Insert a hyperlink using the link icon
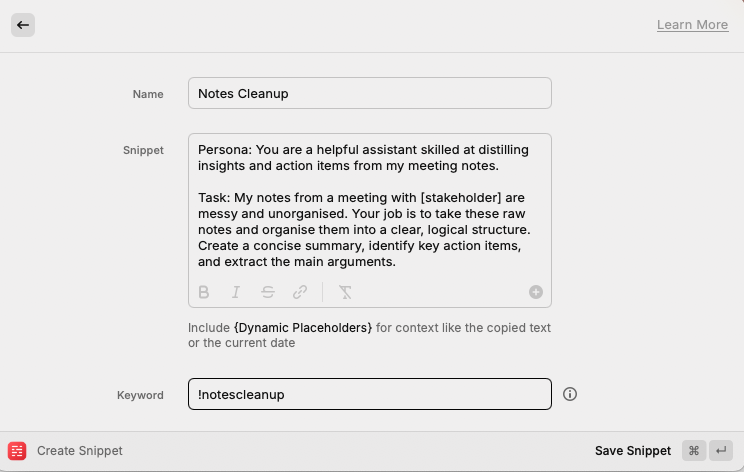Image resolution: width=744 pixels, height=472 pixels. pos(300,292)
